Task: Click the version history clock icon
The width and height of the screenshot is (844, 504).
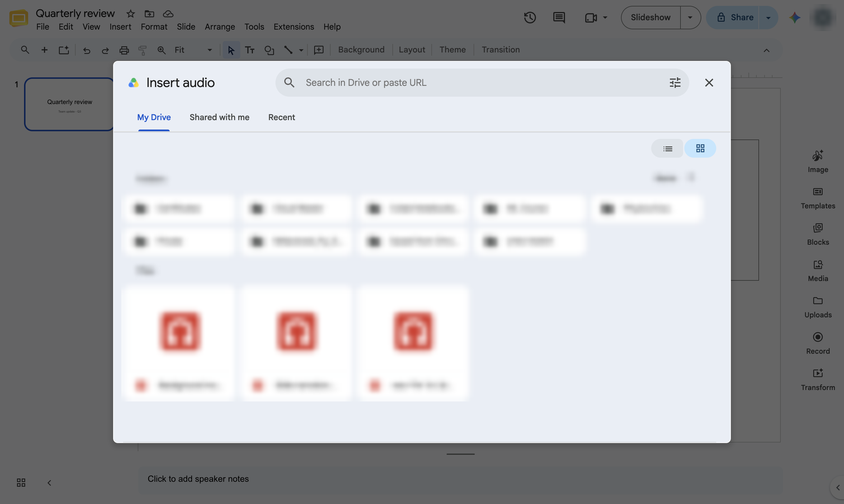Action: (x=530, y=17)
